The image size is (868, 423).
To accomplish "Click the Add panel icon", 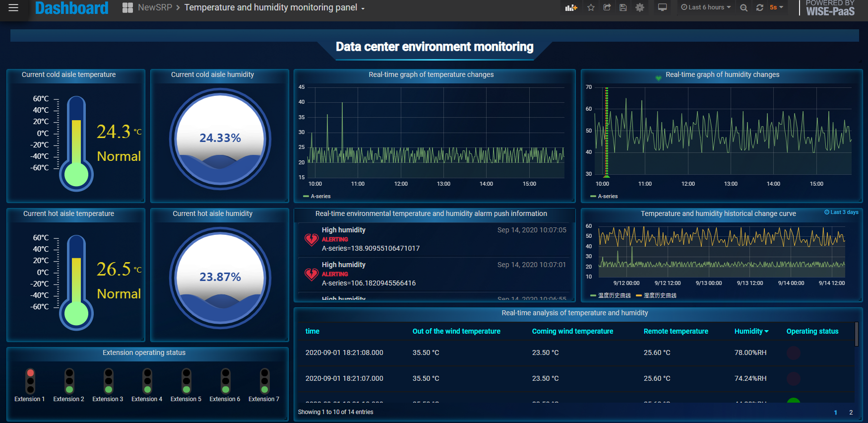I will coord(571,8).
